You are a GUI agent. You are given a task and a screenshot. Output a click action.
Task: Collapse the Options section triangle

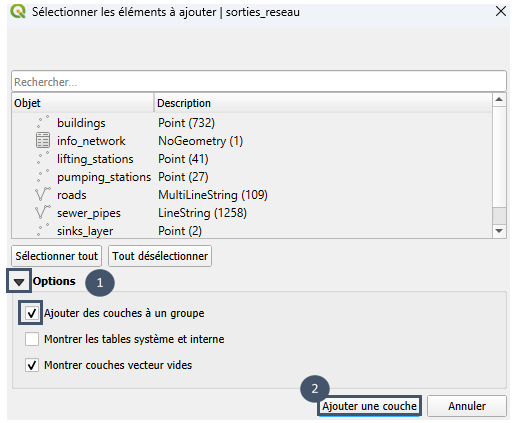(x=19, y=282)
